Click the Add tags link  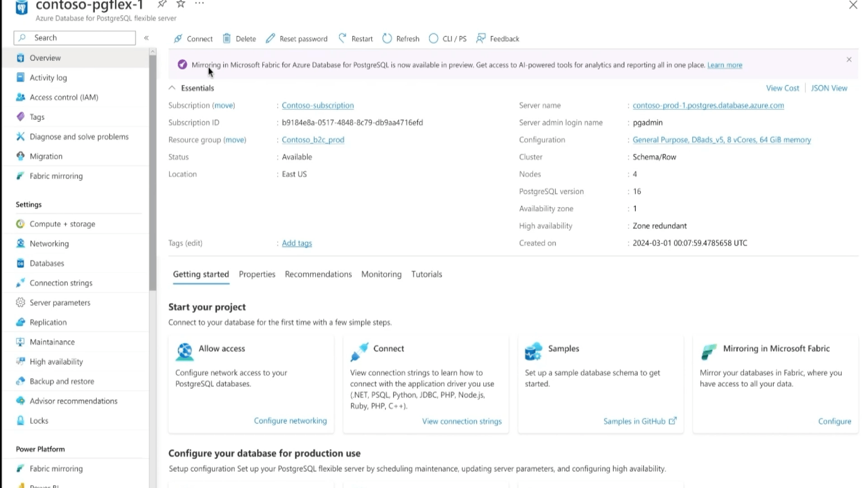point(297,243)
